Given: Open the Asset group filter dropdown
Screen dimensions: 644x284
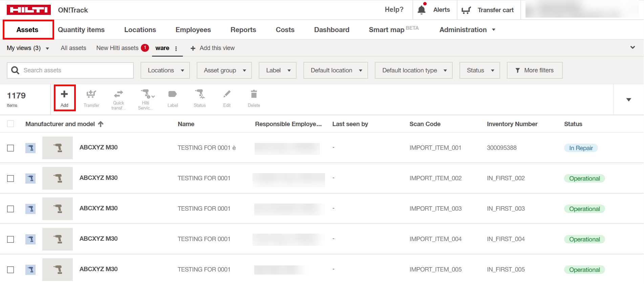Looking at the screenshot, I should pos(224,70).
